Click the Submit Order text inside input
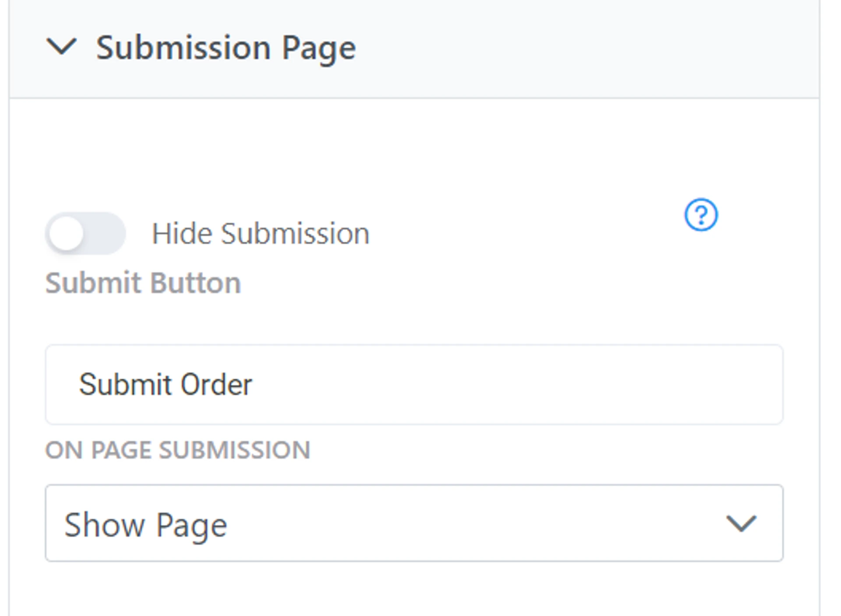 click(x=166, y=384)
